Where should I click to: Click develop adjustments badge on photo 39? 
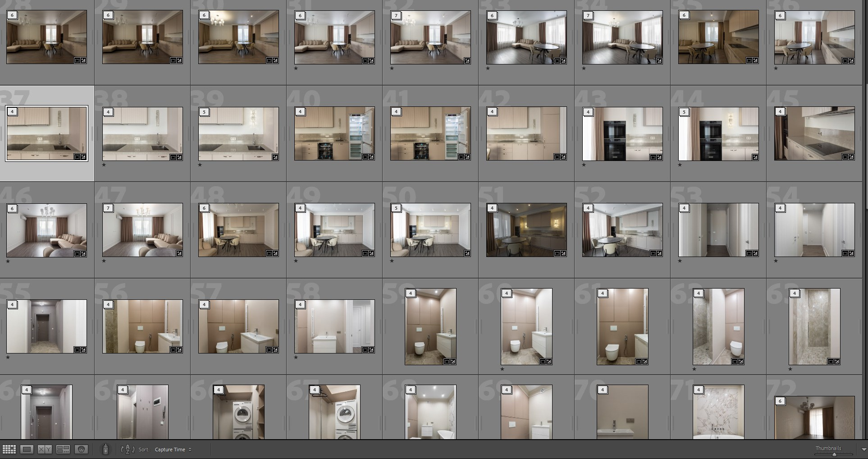coord(275,157)
